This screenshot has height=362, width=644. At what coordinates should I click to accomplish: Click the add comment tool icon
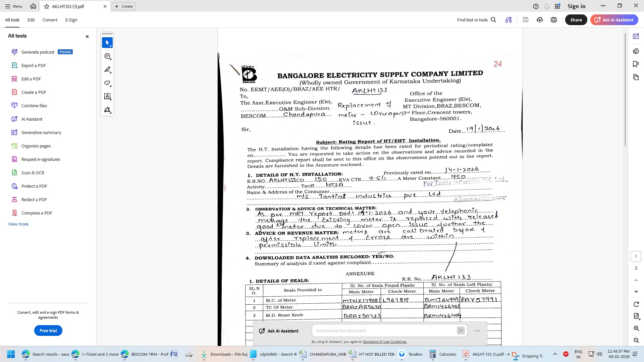click(107, 56)
